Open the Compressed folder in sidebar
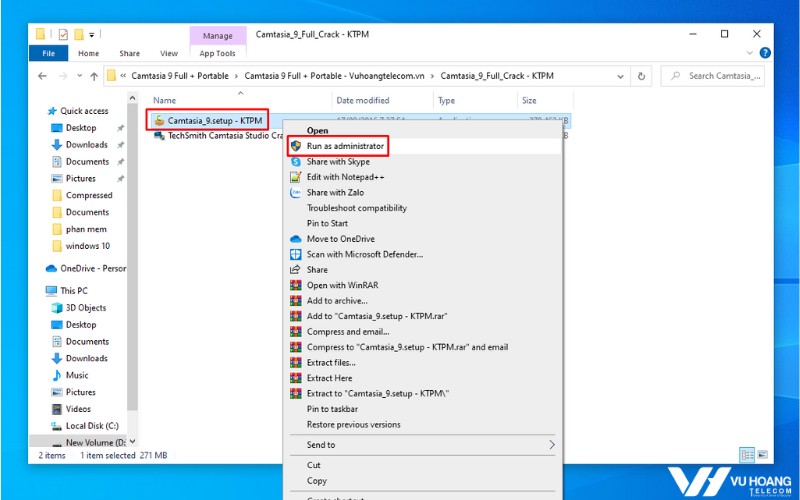The image size is (800, 500). pos(89,195)
